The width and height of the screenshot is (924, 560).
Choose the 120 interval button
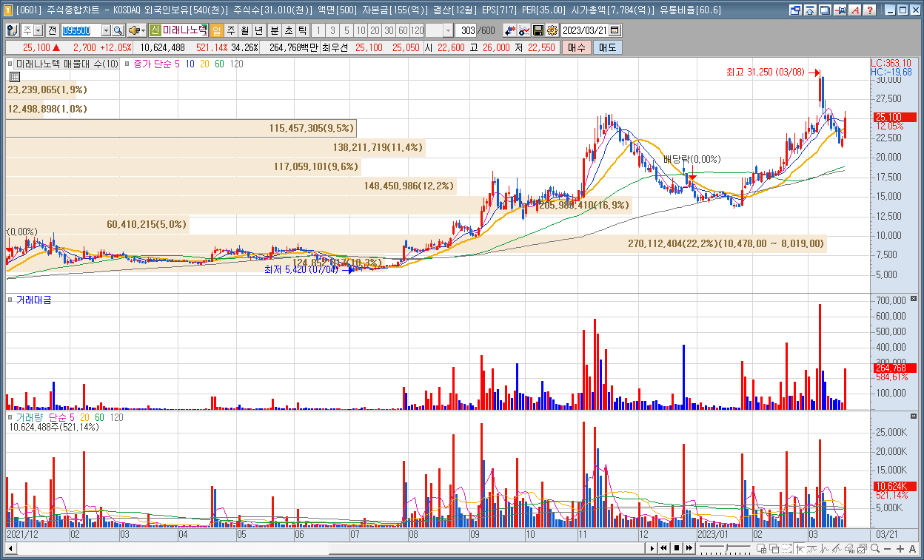click(x=418, y=30)
